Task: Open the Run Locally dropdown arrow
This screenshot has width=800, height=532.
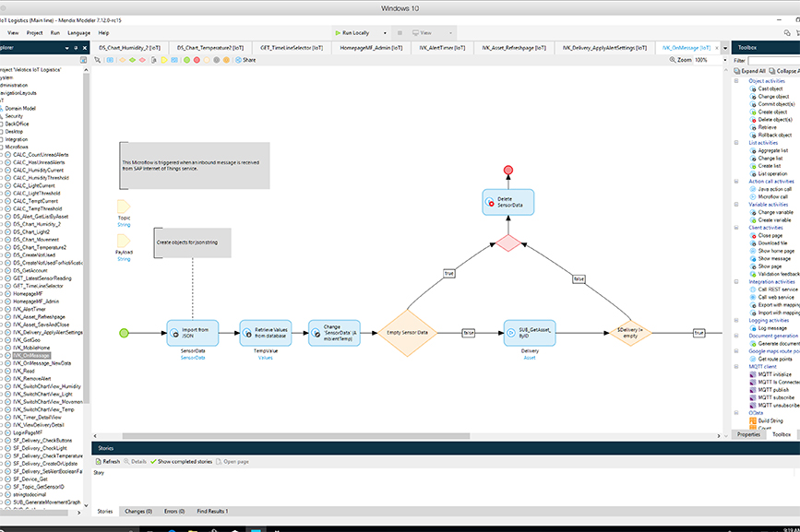Action: click(x=385, y=33)
